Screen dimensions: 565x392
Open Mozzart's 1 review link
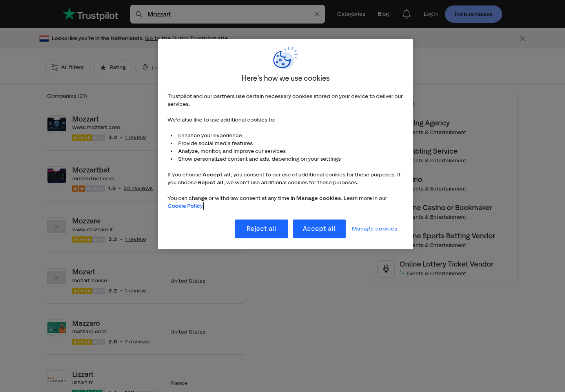pos(135,138)
